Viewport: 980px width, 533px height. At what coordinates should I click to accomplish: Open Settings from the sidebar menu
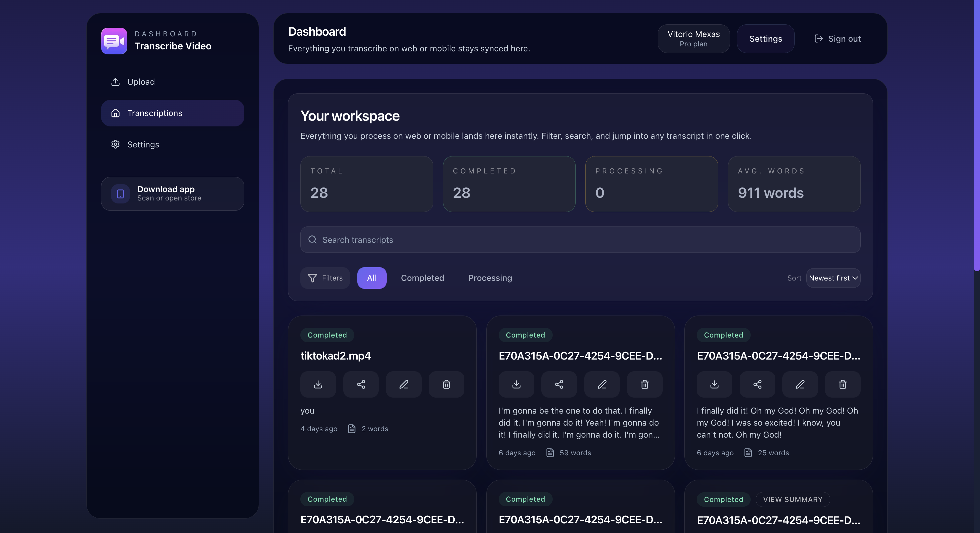pyautogui.click(x=172, y=144)
